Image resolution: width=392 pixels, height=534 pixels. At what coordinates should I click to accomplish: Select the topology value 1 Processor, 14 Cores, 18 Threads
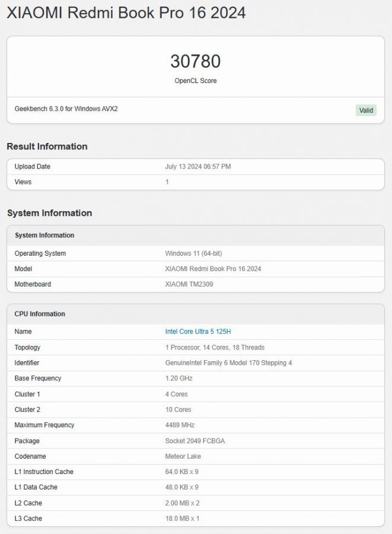pyautogui.click(x=215, y=347)
